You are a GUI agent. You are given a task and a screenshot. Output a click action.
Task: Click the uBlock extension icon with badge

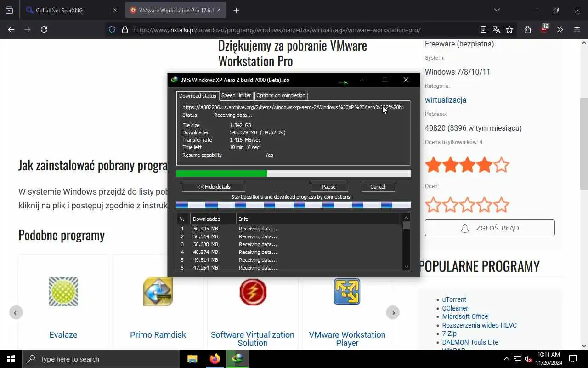tap(544, 29)
